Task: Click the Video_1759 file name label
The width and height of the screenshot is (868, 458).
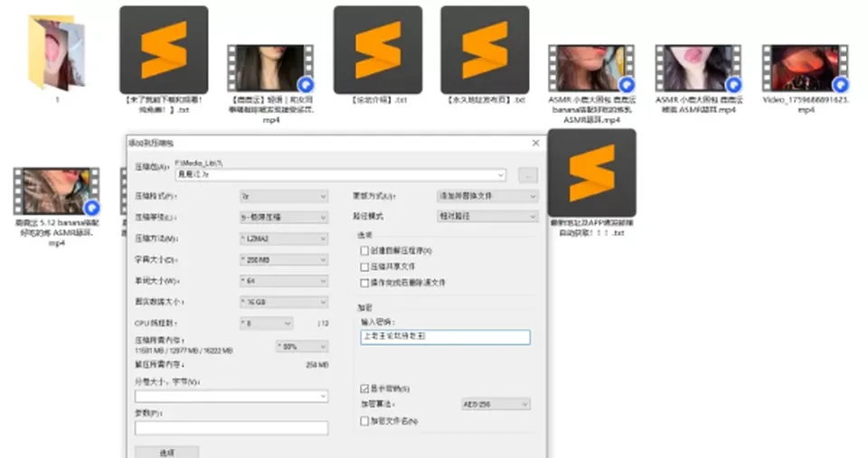Action: 806,105
